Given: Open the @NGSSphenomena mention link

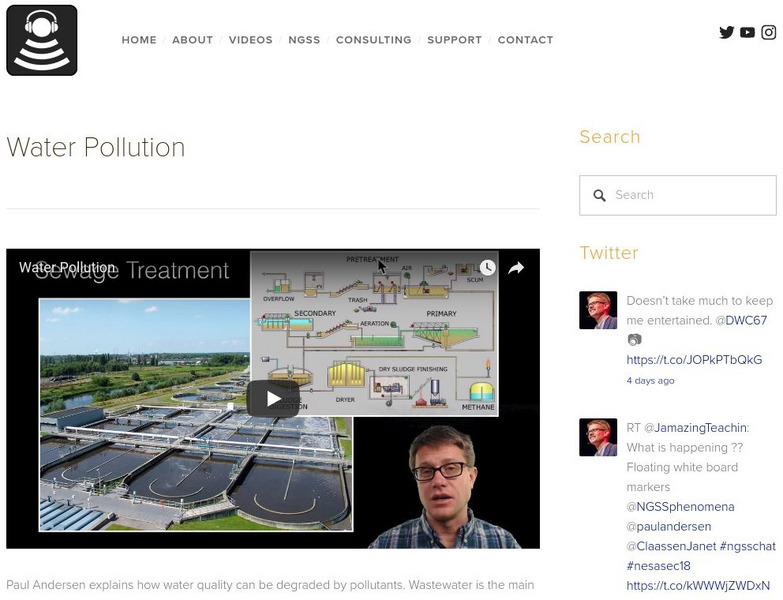Looking at the screenshot, I should click(x=680, y=507).
